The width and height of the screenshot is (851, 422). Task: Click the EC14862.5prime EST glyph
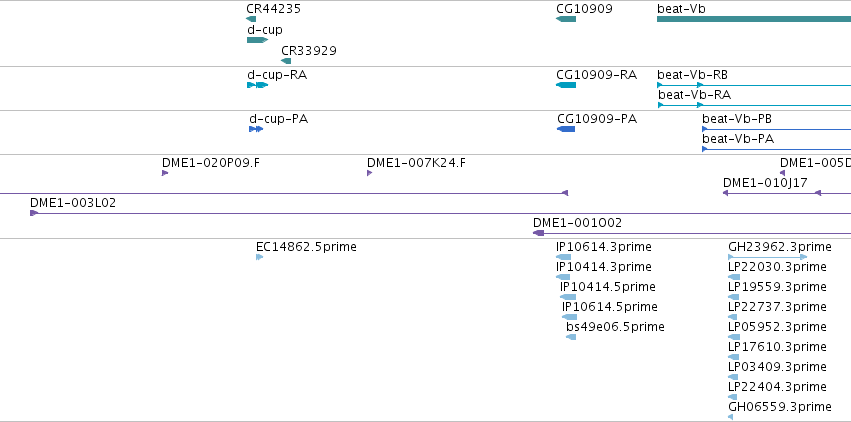coord(259,257)
